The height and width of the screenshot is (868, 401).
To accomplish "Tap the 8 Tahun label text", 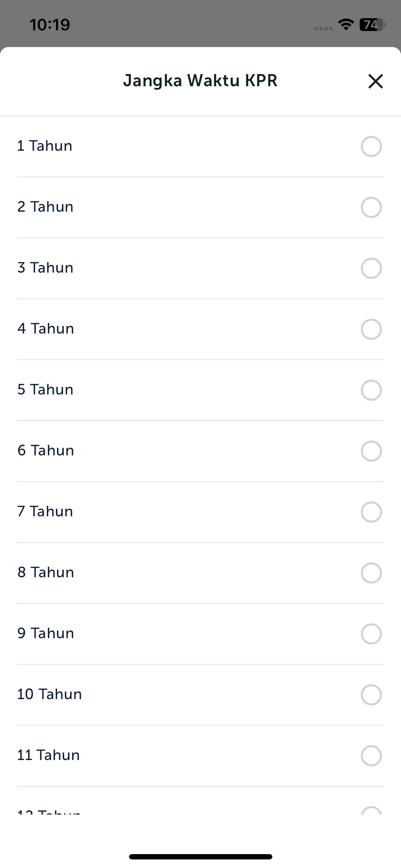I will click(x=46, y=573).
